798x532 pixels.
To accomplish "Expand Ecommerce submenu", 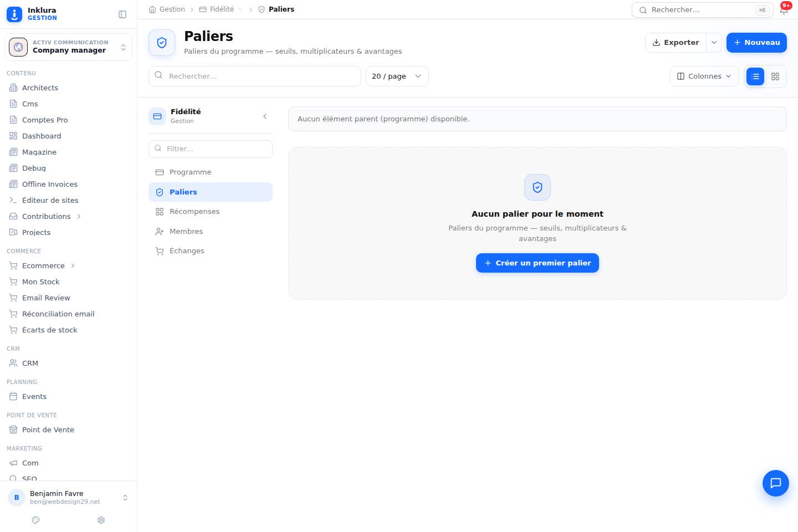I will [x=73, y=265].
